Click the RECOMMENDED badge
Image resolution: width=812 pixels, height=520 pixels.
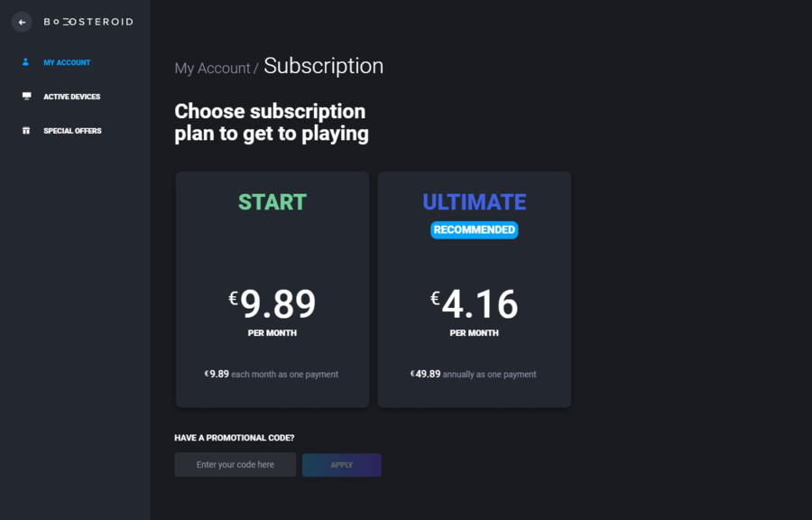[475, 230]
